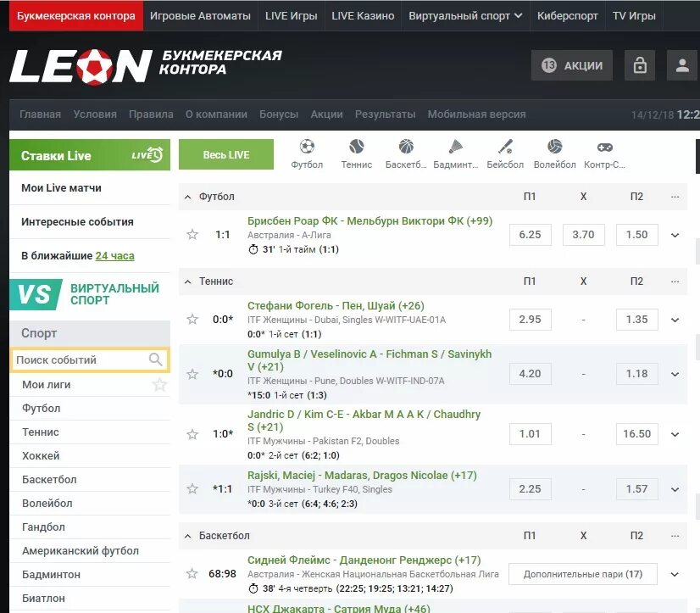Viewport: 700px width, 613px height.
Task: Open more options dots in Теннис header
Action: tap(675, 281)
